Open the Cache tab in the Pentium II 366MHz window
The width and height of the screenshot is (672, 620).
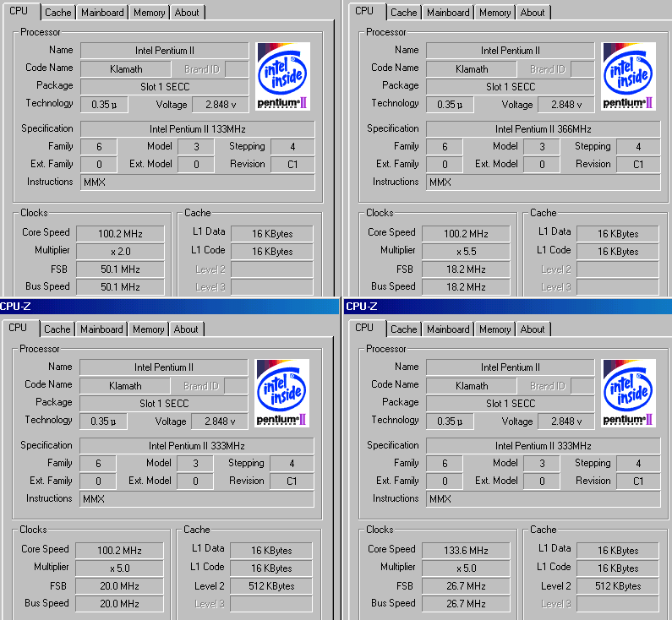tap(404, 13)
